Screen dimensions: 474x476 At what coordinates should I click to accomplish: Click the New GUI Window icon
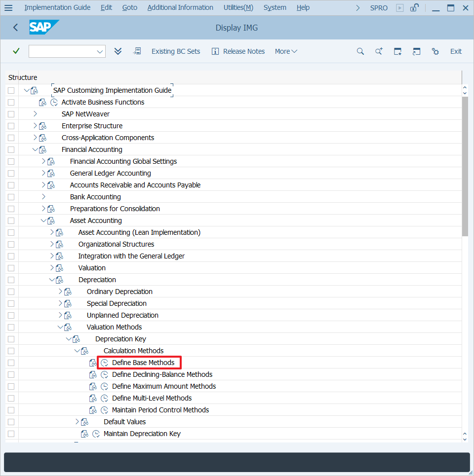click(x=397, y=51)
